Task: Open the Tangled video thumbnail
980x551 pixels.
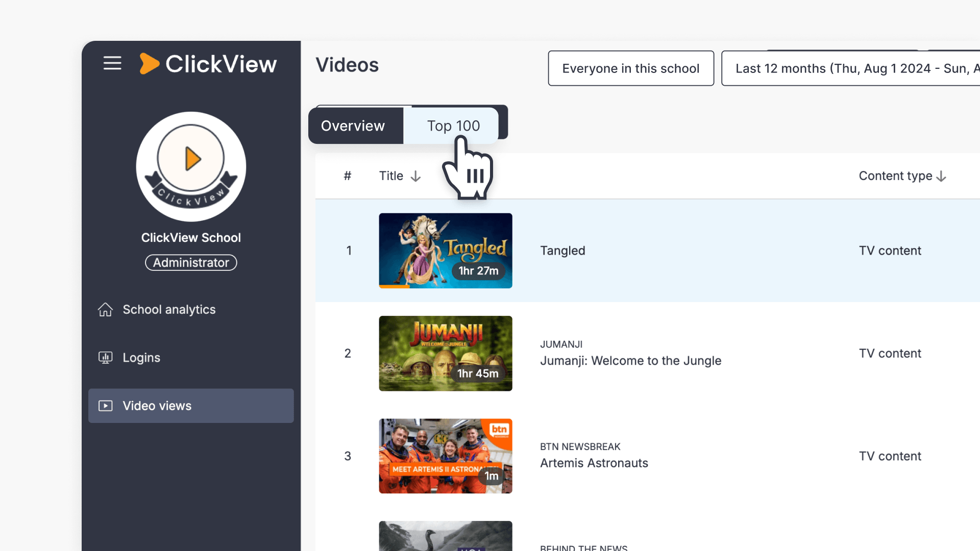Action: 446,251
